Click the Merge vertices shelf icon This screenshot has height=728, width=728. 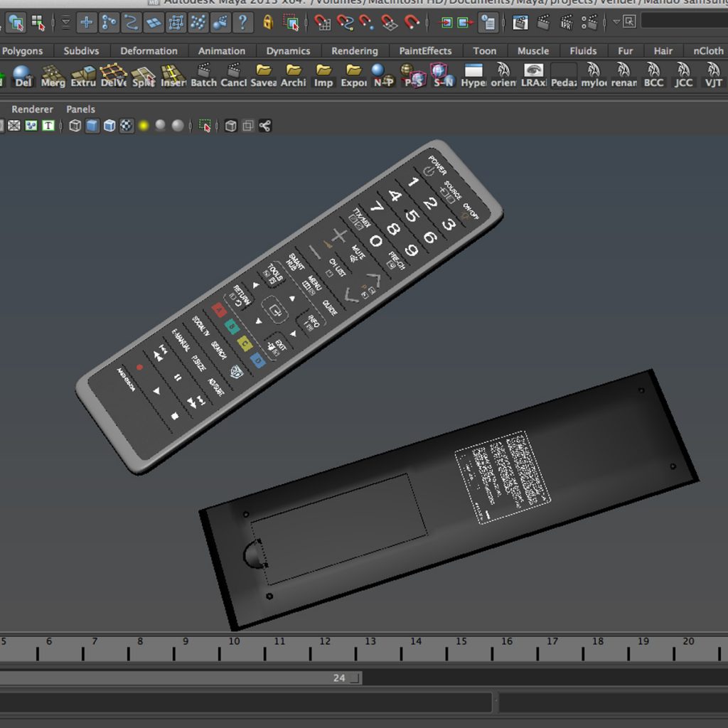(53, 75)
